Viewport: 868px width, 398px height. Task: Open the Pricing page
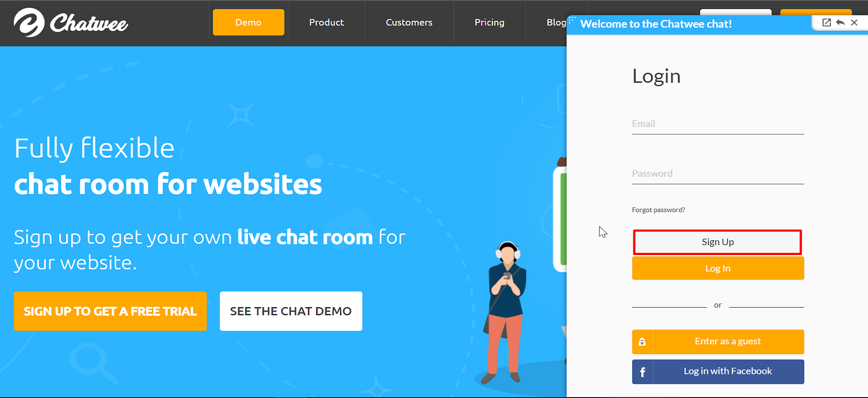coord(490,22)
